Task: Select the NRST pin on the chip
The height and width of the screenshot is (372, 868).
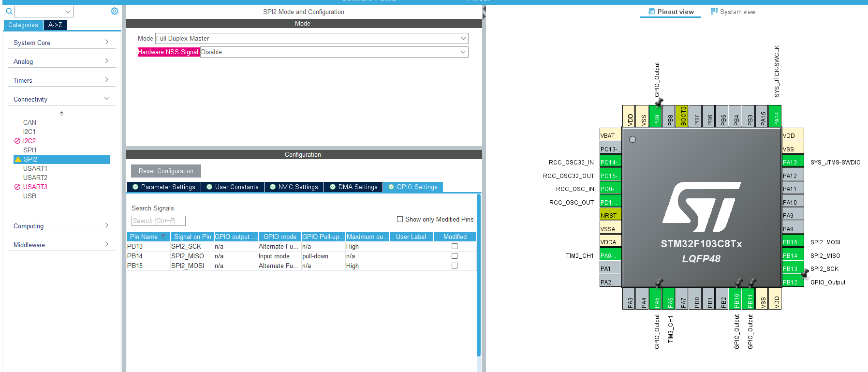Action: (x=611, y=215)
